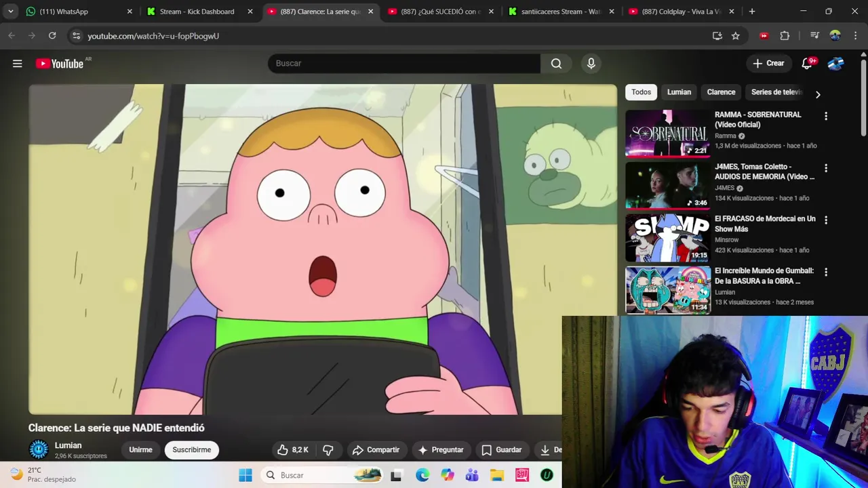The image size is (868, 488).
Task: Open the Lumian channel avatar below the video
Action: click(39, 449)
